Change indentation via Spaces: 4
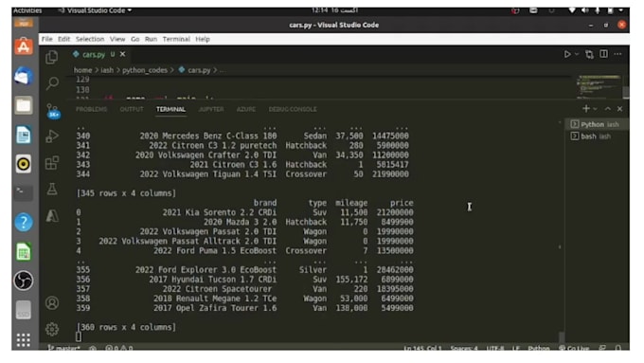 [464, 348]
